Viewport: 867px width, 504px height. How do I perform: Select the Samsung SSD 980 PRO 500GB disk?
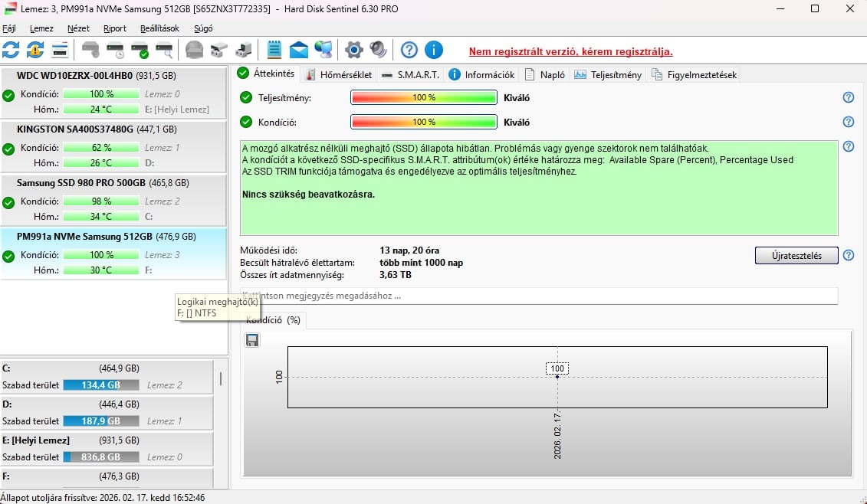113,199
